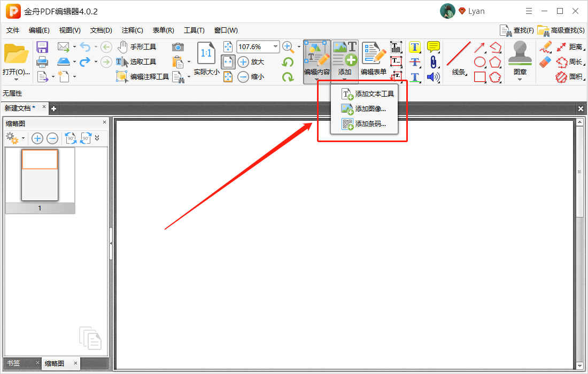Click the rotate clockwise green arrow

coord(288,77)
